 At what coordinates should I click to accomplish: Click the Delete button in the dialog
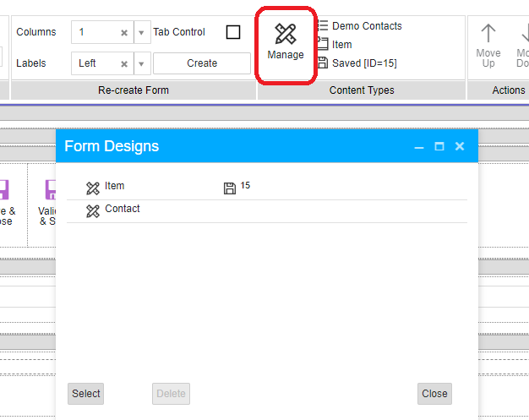click(x=171, y=394)
